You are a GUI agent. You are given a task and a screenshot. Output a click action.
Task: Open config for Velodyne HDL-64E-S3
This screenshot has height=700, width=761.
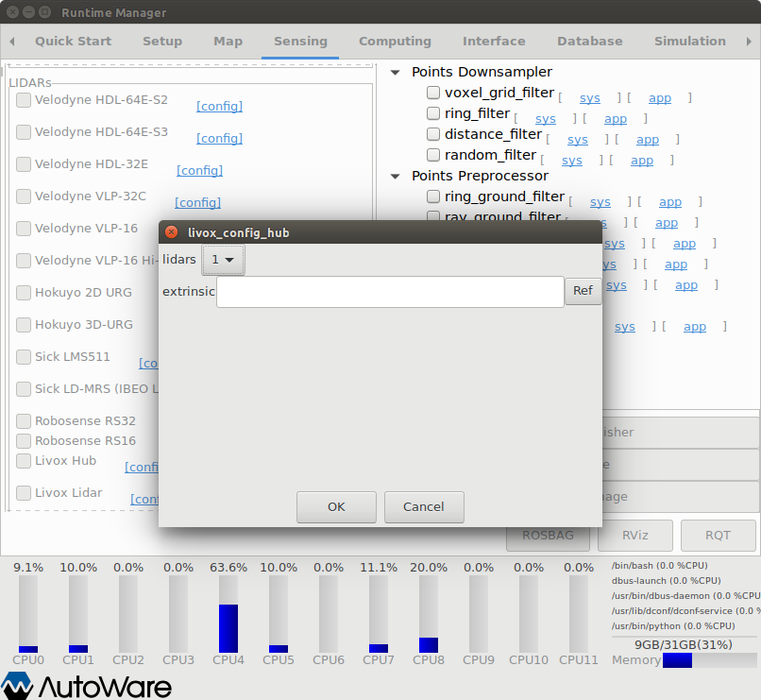pyautogui.click(x=219, y=138)
